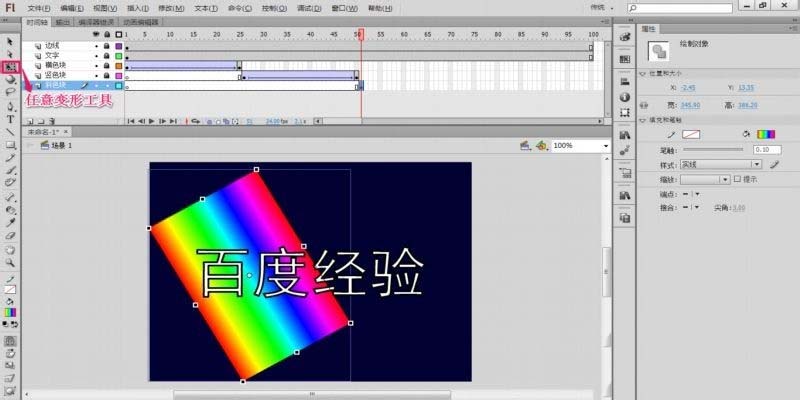This screenshot has height=400, width=800.
Task: Open the 插入 menu
Action: (138, 8)
